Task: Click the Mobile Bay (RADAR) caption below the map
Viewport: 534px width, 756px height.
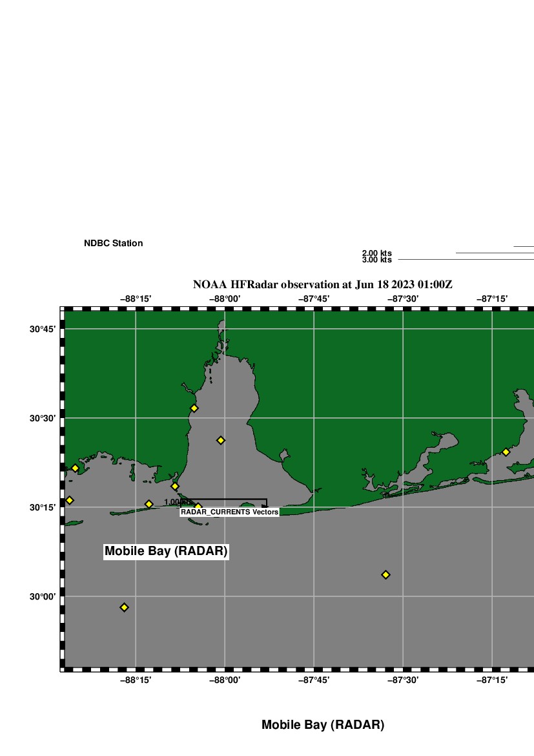Action: click(x=323, y=725)
